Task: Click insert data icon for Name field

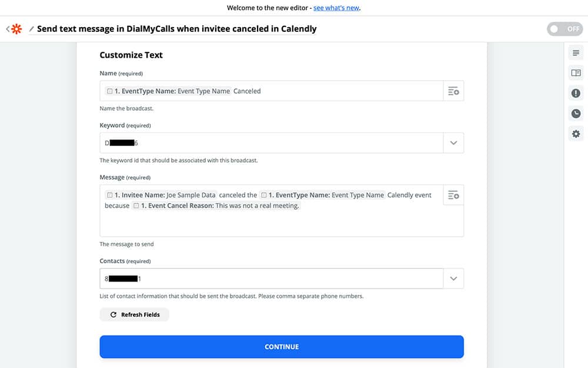Action: click(453, 91)
